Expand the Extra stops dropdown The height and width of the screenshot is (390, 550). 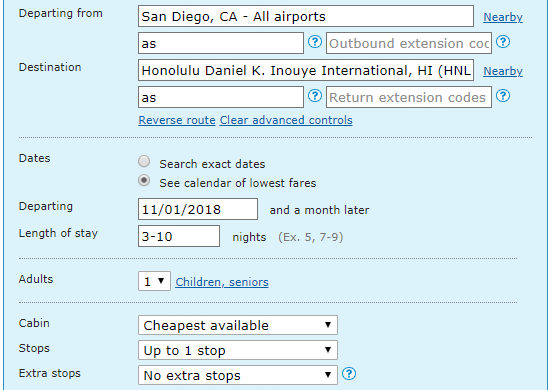click(238, 375)
